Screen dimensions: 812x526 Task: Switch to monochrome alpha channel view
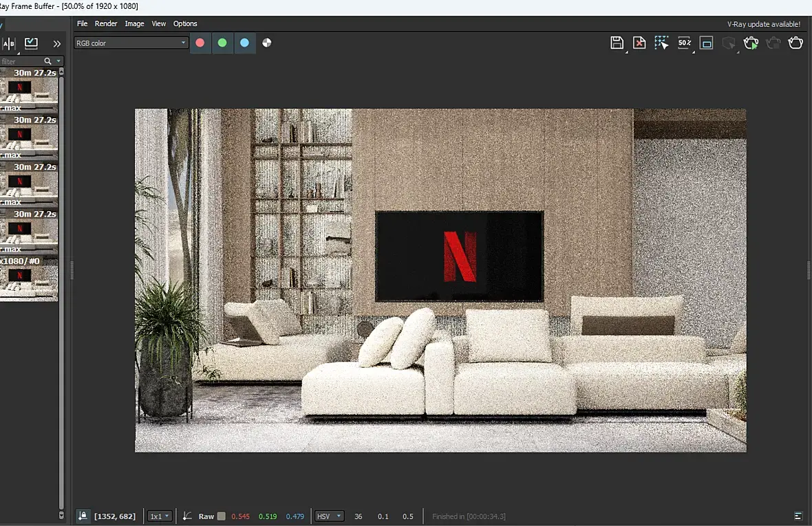(x=267, y=43)
